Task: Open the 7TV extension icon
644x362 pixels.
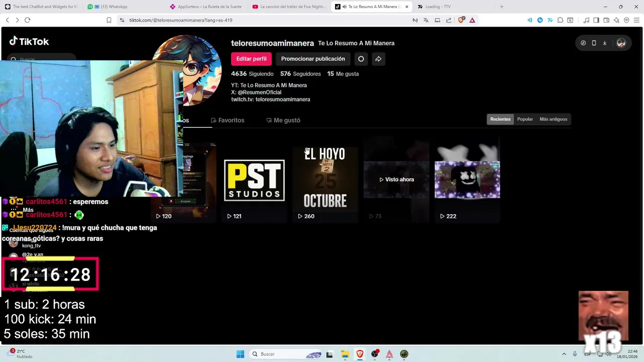Action: click(x=550, y=20)
